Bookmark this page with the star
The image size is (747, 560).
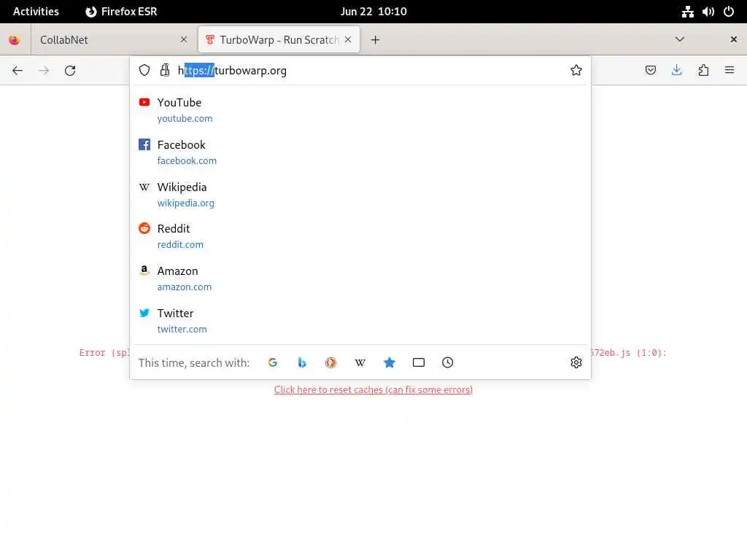576,71
